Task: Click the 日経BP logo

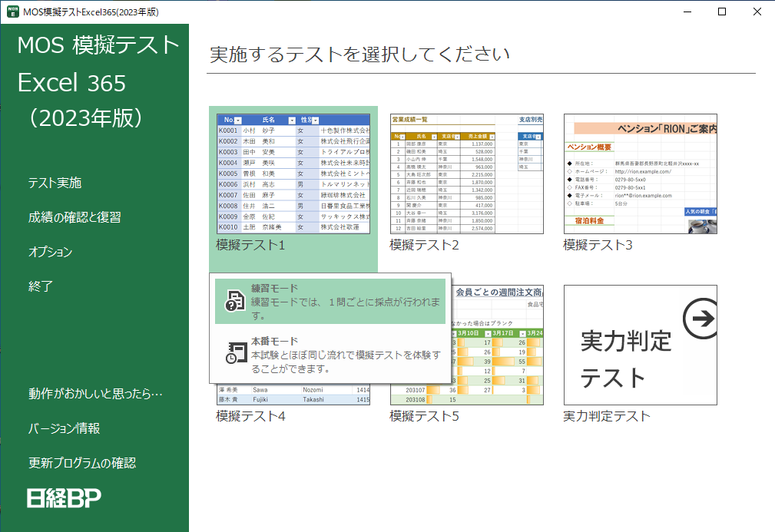Action: click(64, 498)
